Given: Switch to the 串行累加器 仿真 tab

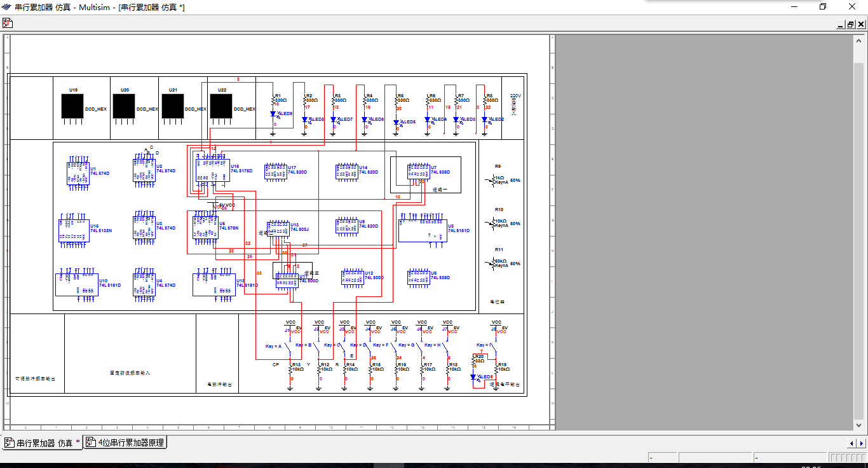Looking at the screenshot, I should (x=43, y=443).
